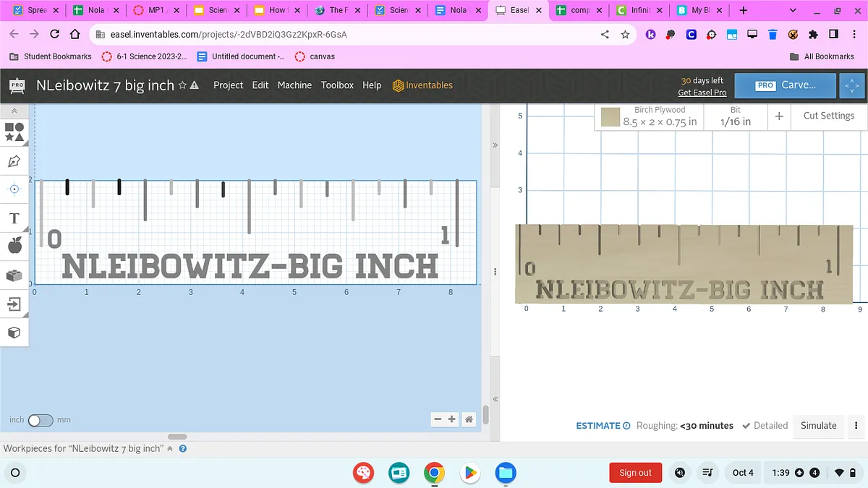Star the NLeibowitz 7 big inch project
The width and height of the screenshot is (868, 488).
[183, 85]
